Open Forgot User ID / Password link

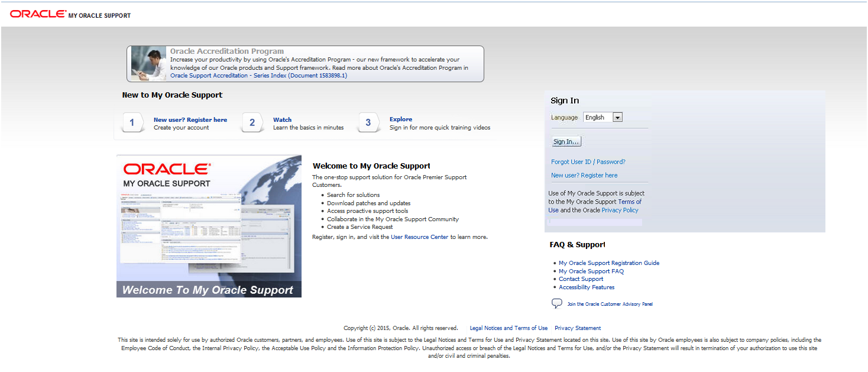point(588,161)
